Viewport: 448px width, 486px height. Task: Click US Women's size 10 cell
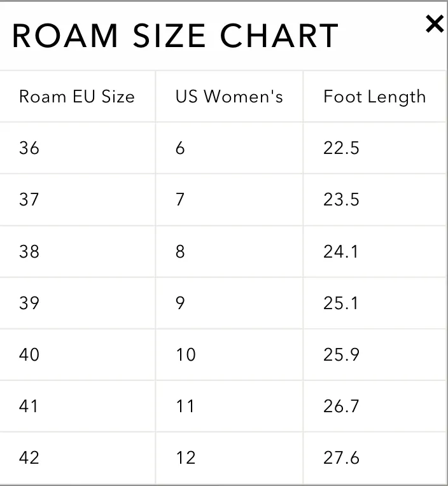(229, 354)
